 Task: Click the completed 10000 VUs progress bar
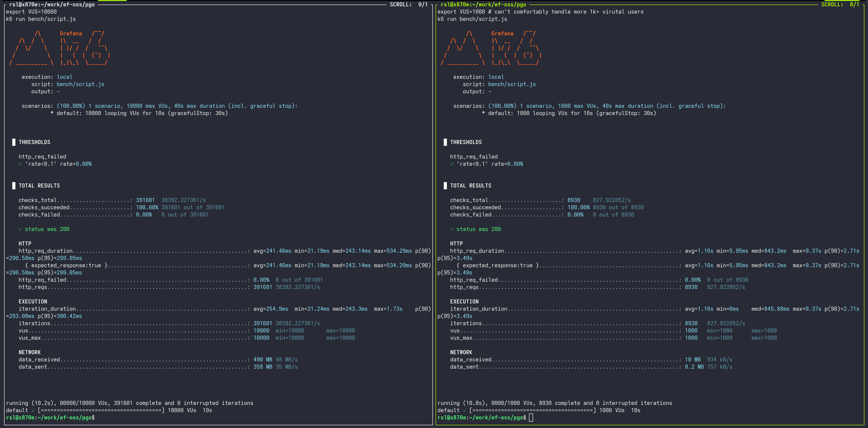101,410
